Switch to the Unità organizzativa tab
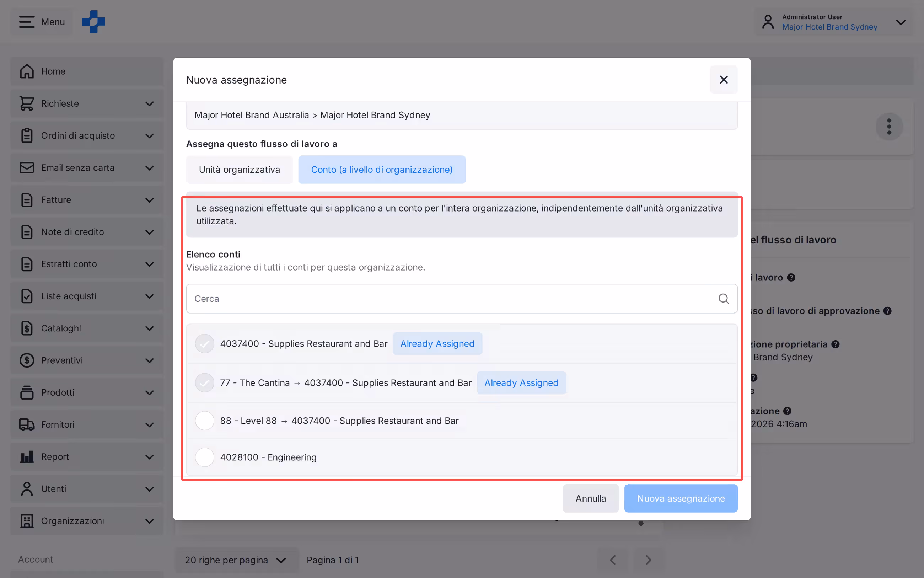 click(x=239, y=169)
